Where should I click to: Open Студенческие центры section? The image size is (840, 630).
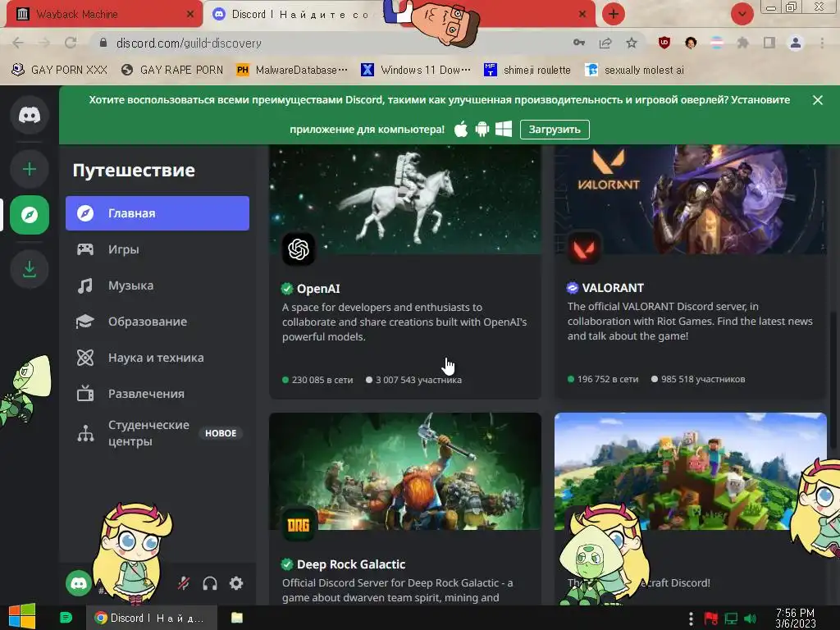[157, 433]
